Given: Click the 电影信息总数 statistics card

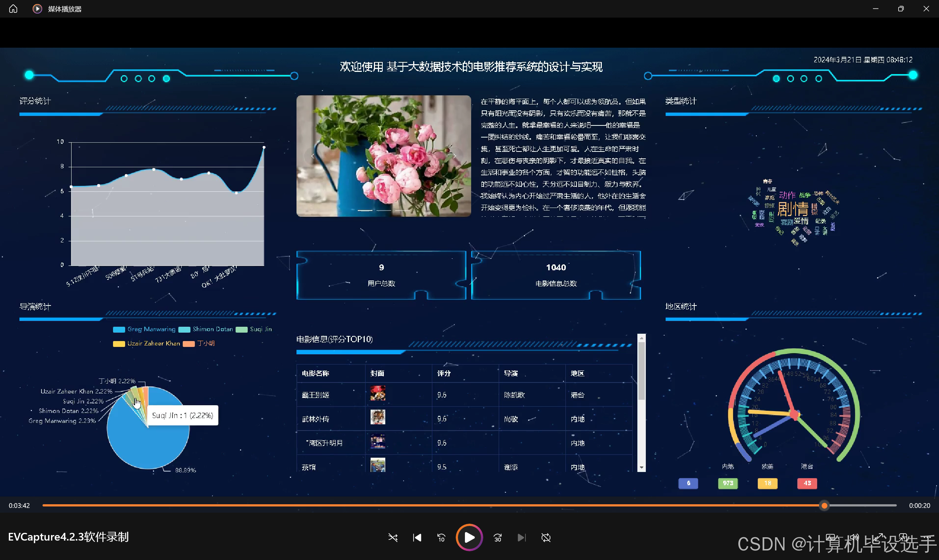Looking at the screenshot, I should click(x=556, y=275).
